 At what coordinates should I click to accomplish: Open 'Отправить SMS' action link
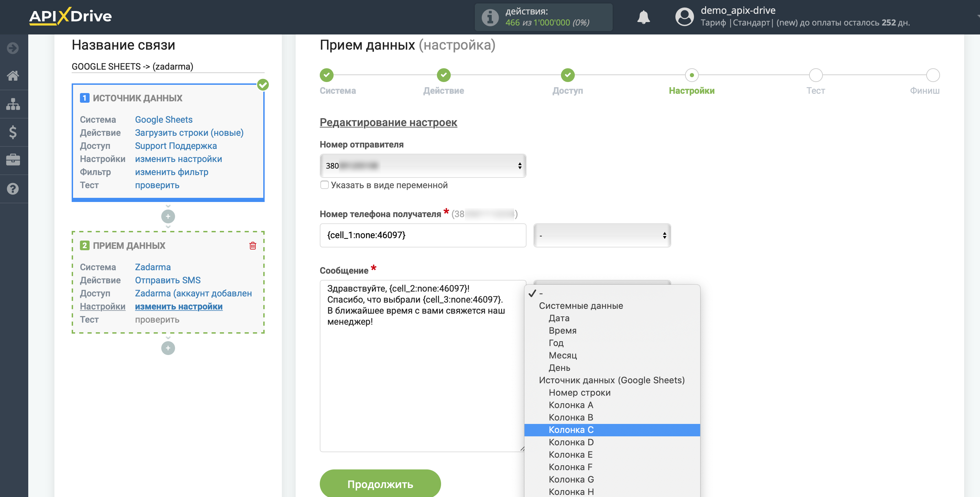tap(168, 280)
